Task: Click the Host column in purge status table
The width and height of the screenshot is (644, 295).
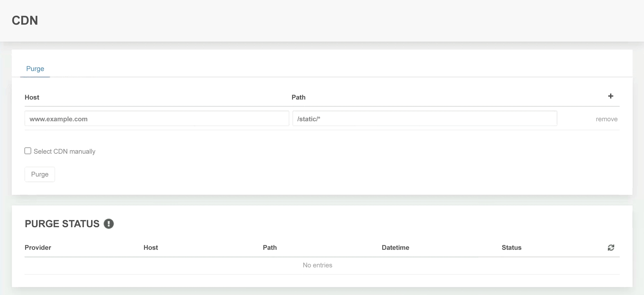Action: coord(151,248)
